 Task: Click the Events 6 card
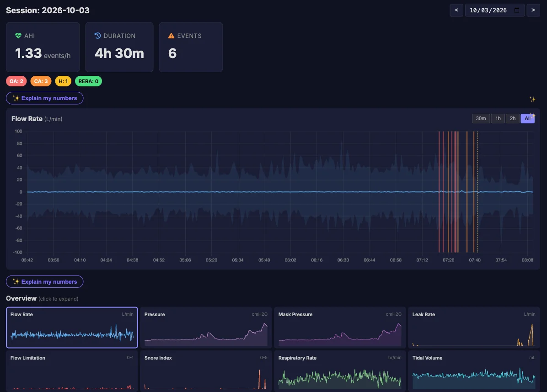pos(191,47)
